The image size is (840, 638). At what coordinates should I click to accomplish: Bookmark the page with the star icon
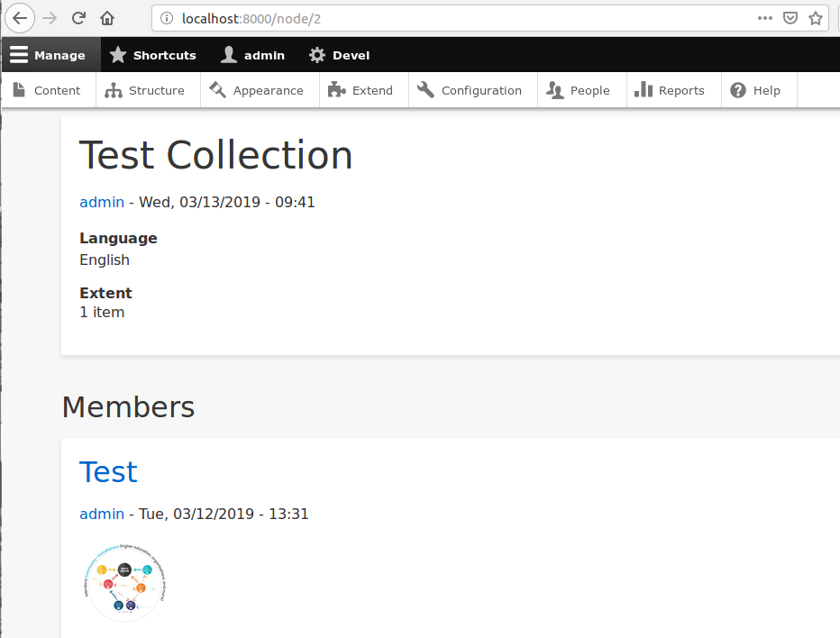[x=817, y=17]
